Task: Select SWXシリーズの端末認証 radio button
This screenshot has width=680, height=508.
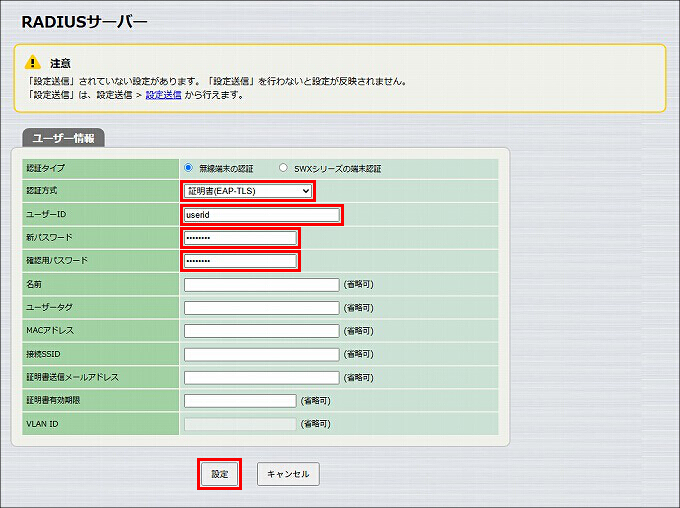Action: click(x=283, y=167)
